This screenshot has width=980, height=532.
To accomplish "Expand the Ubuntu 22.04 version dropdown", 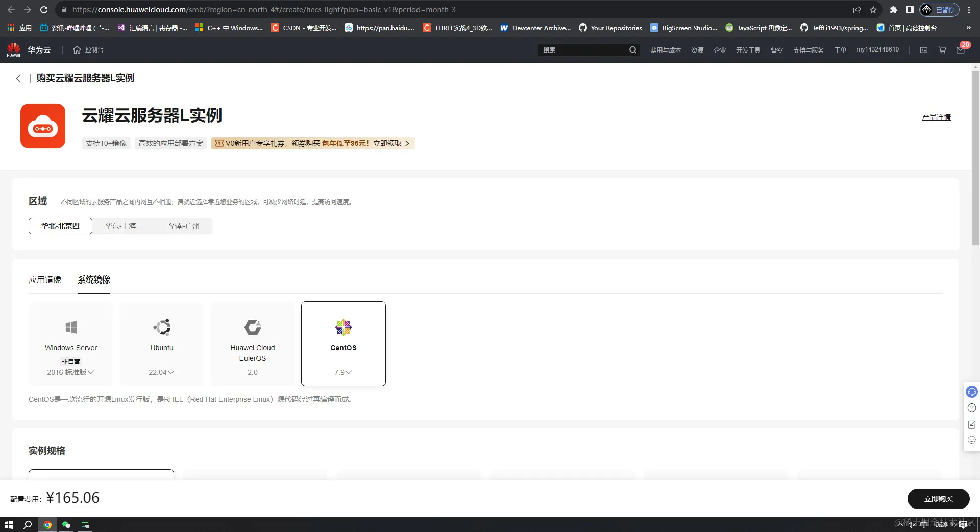I will pos(161,372).
